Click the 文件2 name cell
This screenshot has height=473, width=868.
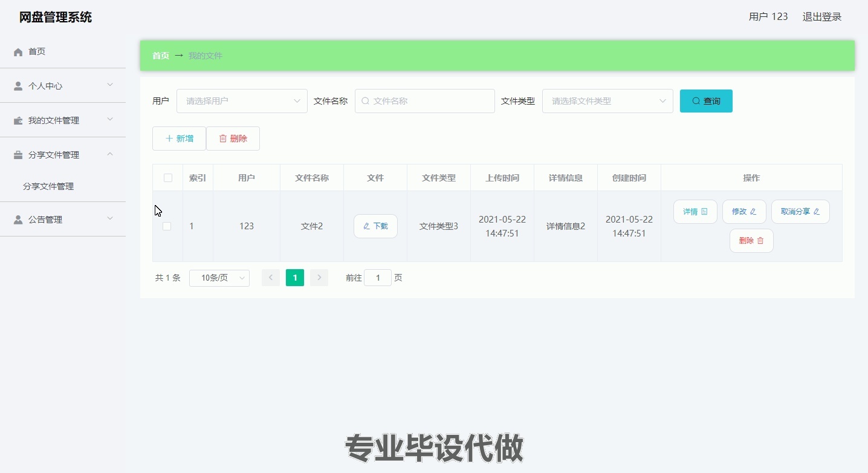[x=312, y=226]
